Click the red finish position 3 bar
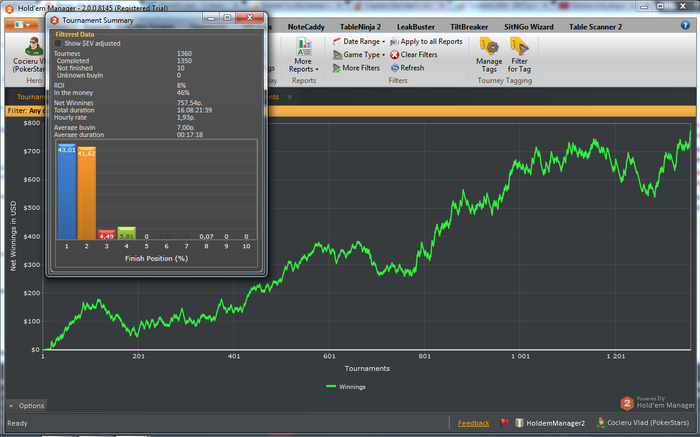This screenshot has height=437, width=700. (106, 234)
